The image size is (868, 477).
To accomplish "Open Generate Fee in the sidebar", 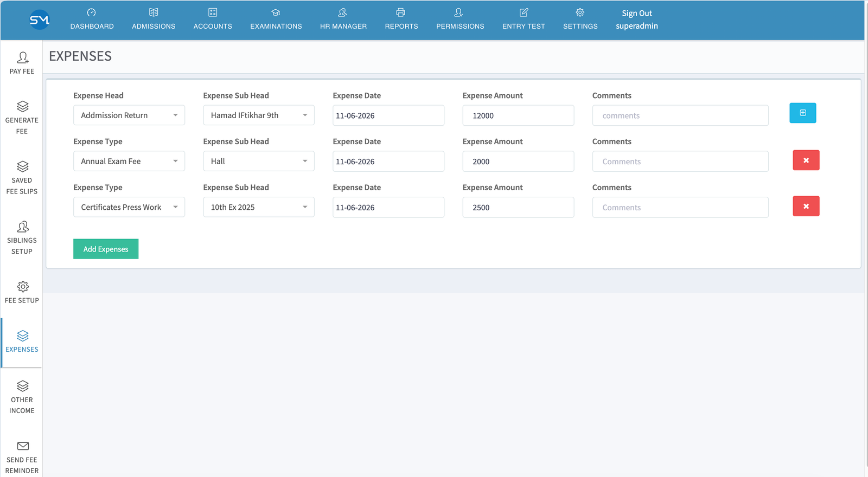I will click(22, 118).
